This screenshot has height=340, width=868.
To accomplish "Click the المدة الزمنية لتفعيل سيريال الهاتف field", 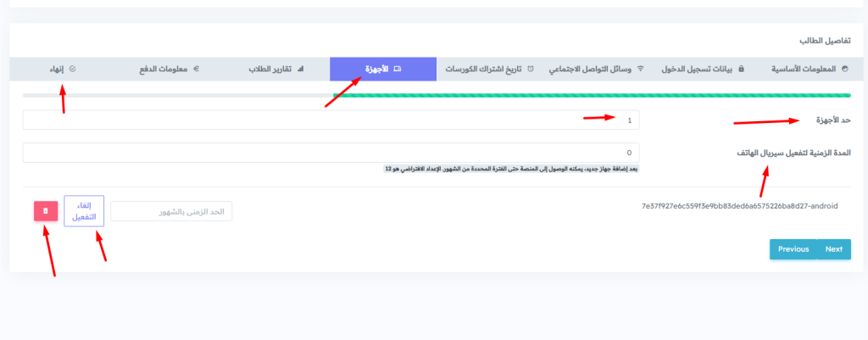I will point(331,153).
